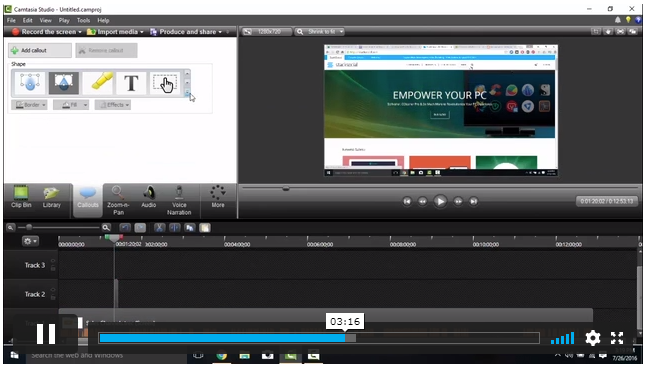Click the video player progress bar
Viewport: 645px width, 365px height.
point(319,338)
